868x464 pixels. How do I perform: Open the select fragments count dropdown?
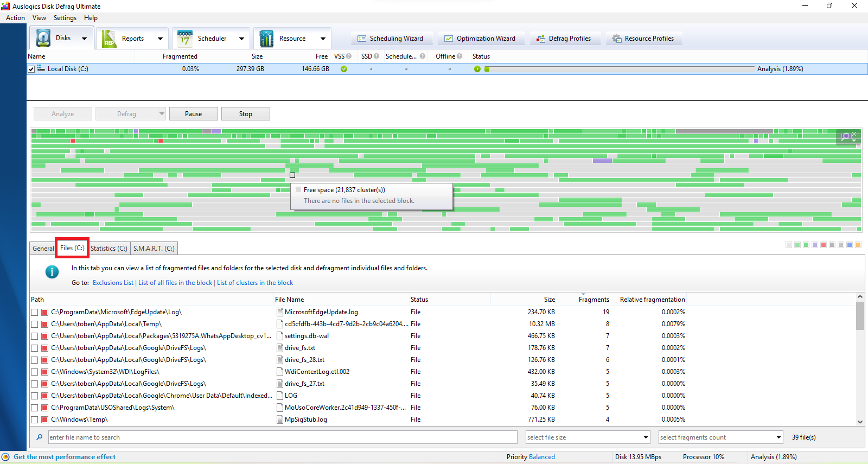click(778, 437)
